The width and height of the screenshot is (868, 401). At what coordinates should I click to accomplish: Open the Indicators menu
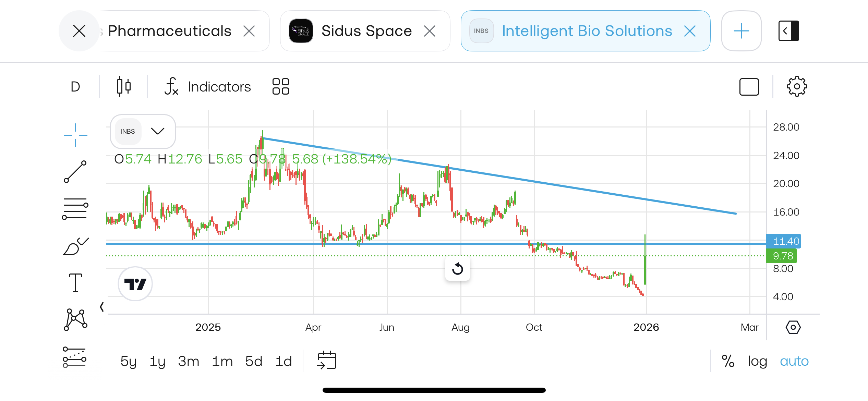pos(207,87)
